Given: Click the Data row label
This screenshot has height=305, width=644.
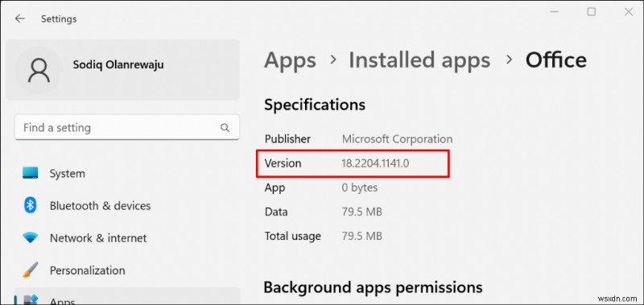Looking at the screenshot, I should pos(276,212).
